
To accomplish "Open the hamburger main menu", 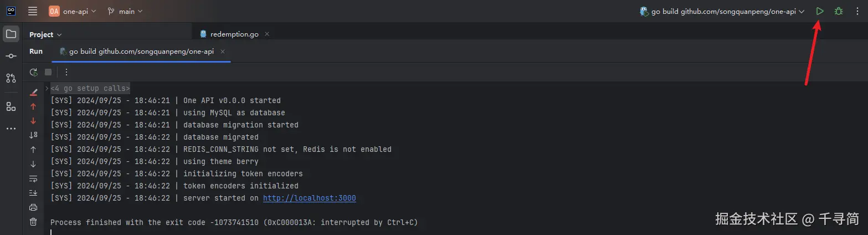I will coord(33,11).
